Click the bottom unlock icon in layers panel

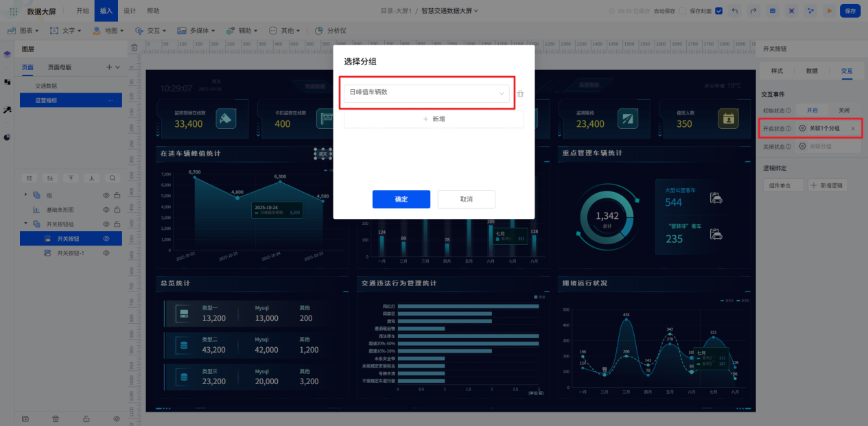click(x=86, y=418)
